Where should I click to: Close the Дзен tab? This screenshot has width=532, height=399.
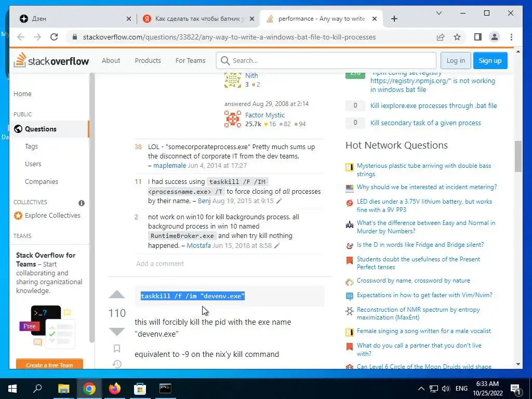tap(129, 19)
